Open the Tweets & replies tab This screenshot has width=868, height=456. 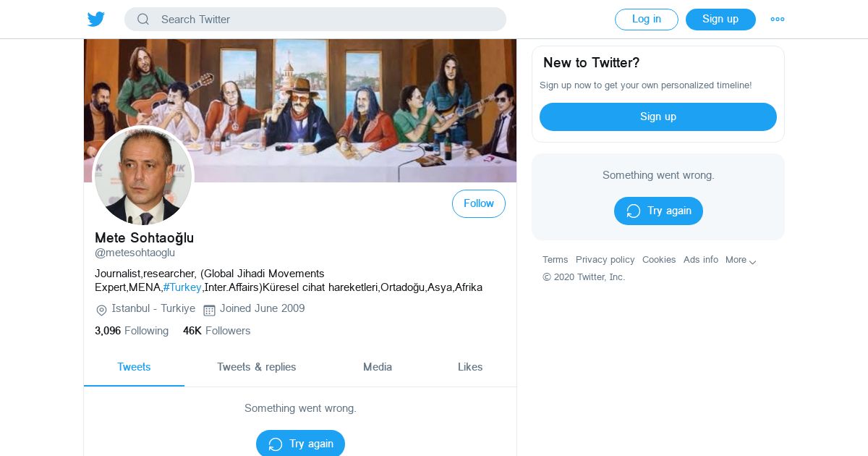[257, 367]
